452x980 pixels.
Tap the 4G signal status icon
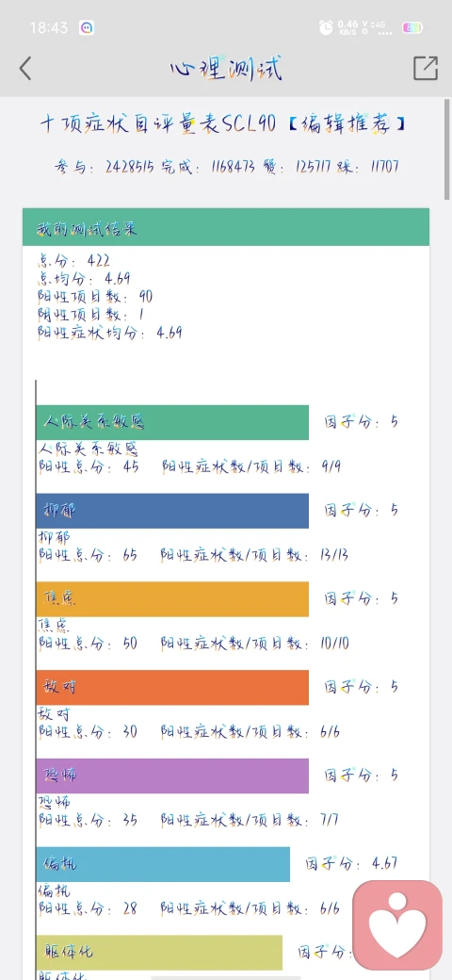click(380, 27)
